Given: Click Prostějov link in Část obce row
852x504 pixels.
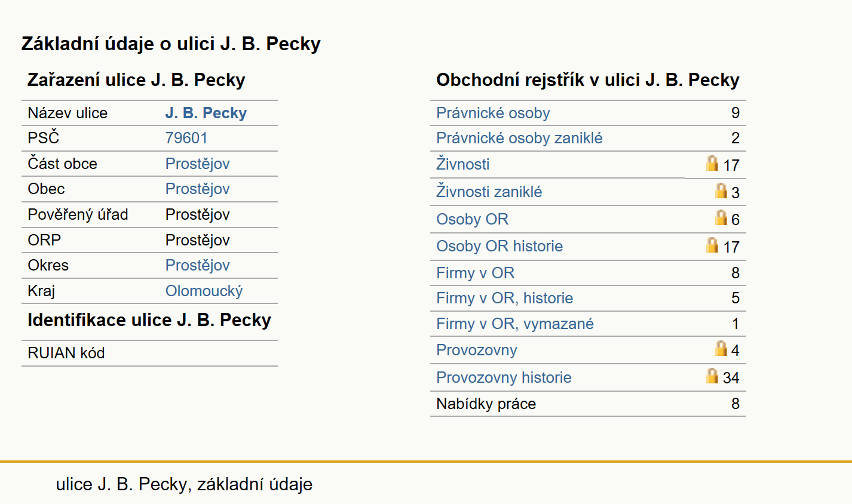Looking at the screenshot, I should pyautogui.click(x=198, y=164).
